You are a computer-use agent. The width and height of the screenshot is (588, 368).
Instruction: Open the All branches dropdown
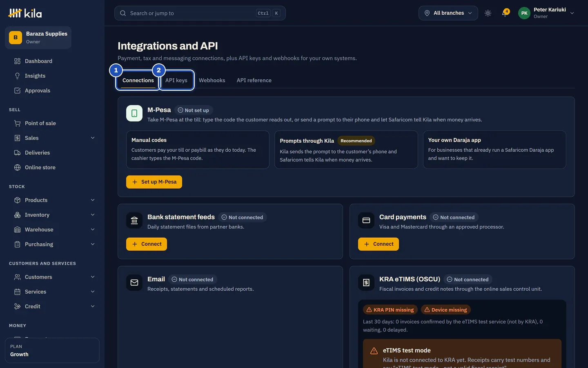click(448, 13)
